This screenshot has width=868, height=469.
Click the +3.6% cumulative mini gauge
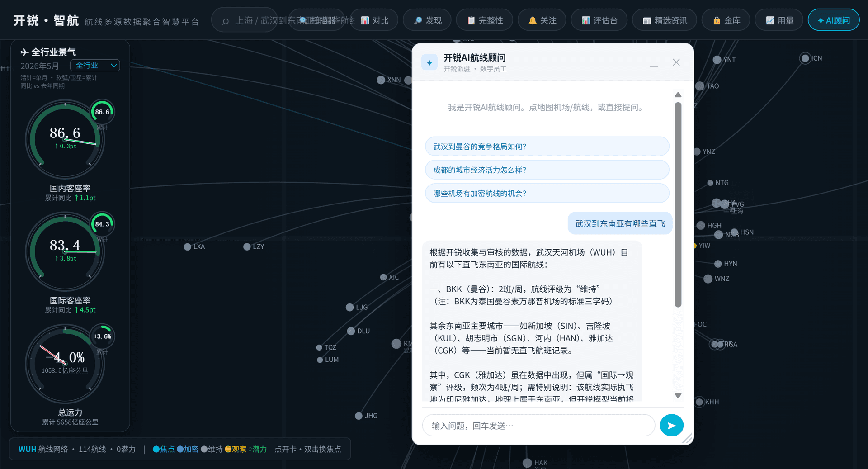click(102, 336)
